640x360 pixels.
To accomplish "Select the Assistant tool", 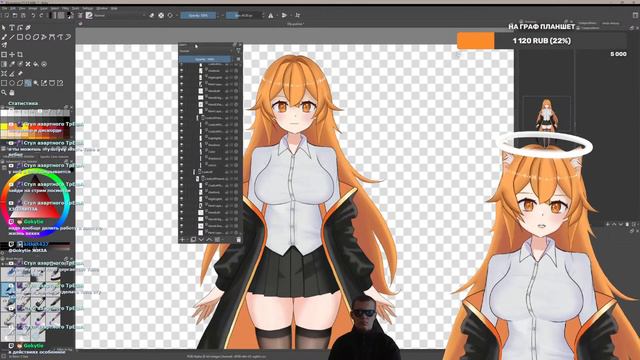I will pos(4,73).
